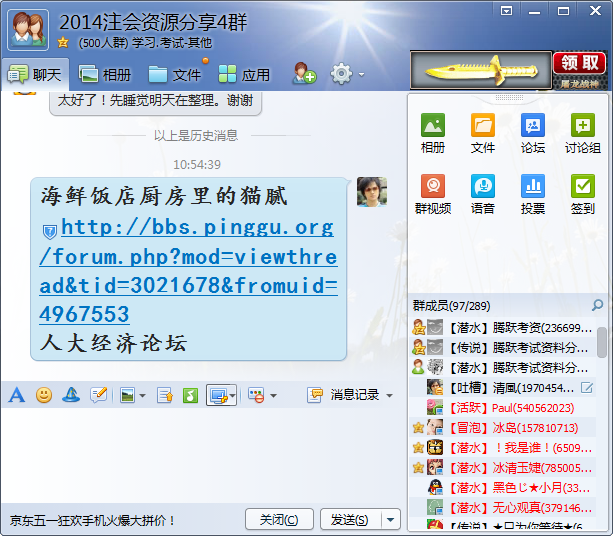Click the sender's avatar photo in chat
Image resolution: width=613 pixels, height=536 pixels.
pyautogui.click(x=372, y=192)
